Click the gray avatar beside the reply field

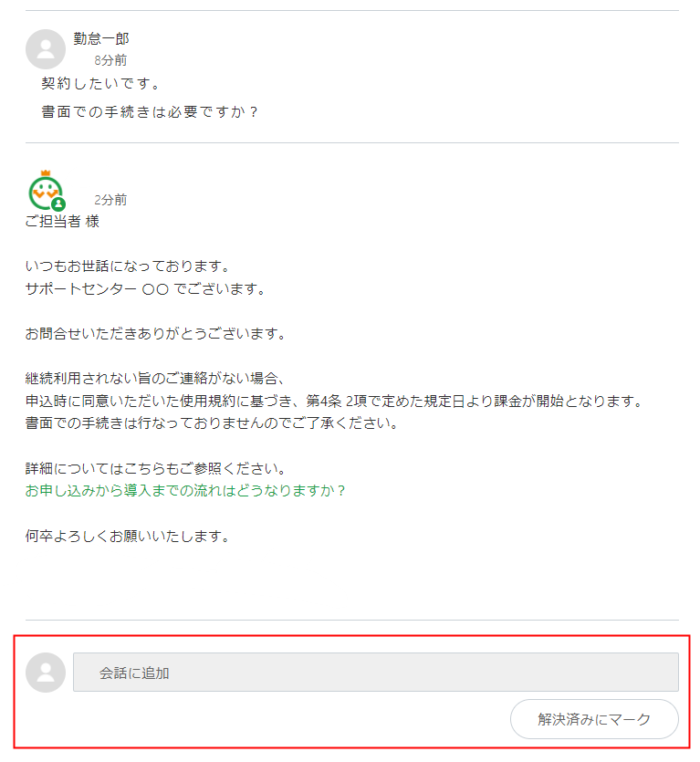[x=46, y=673]
